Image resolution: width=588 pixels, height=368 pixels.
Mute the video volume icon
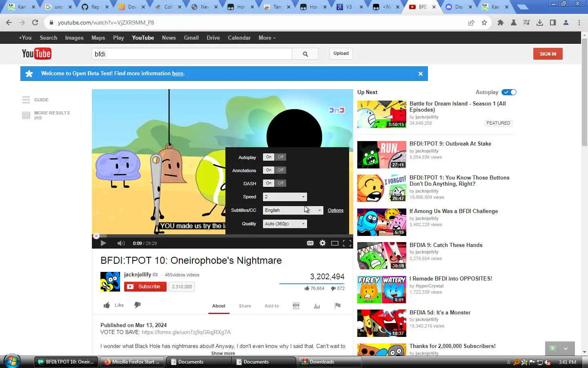pos(121,243)
